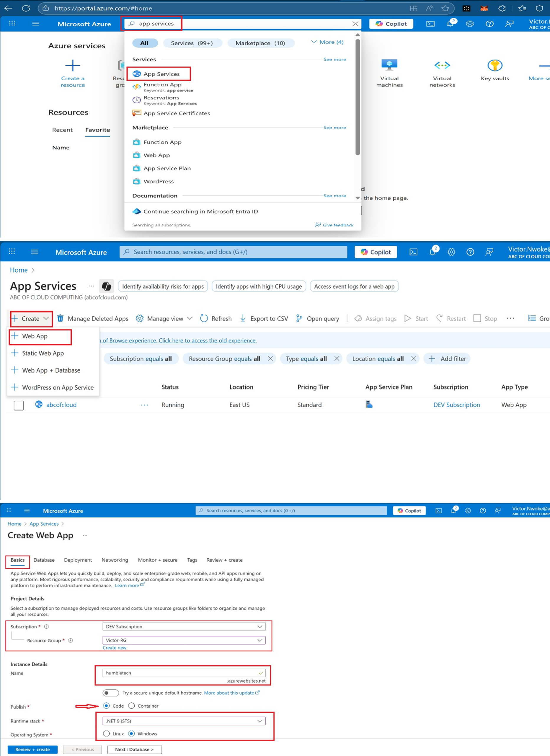Open Cloud Shell icon in top portal header
Image resolution: width=550 pixels, height=756 pixels.
[x=430, y=24]
